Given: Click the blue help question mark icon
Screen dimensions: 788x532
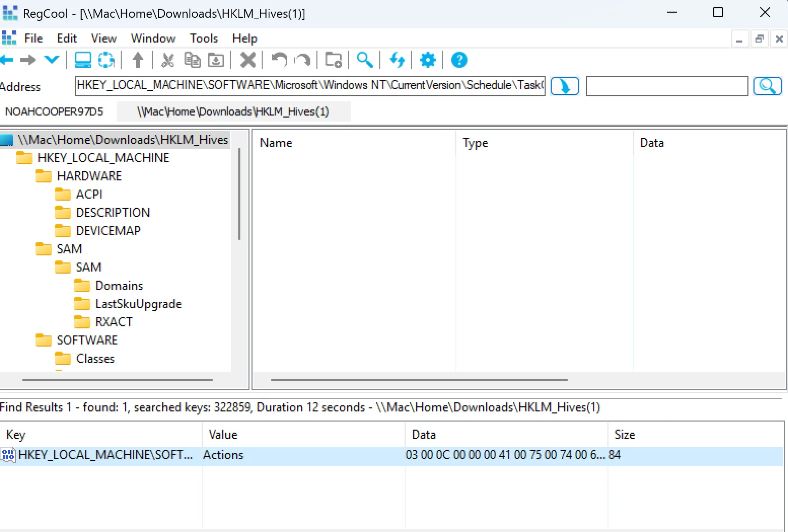Looking at the screenshot, I should click(x=459, y=60).
